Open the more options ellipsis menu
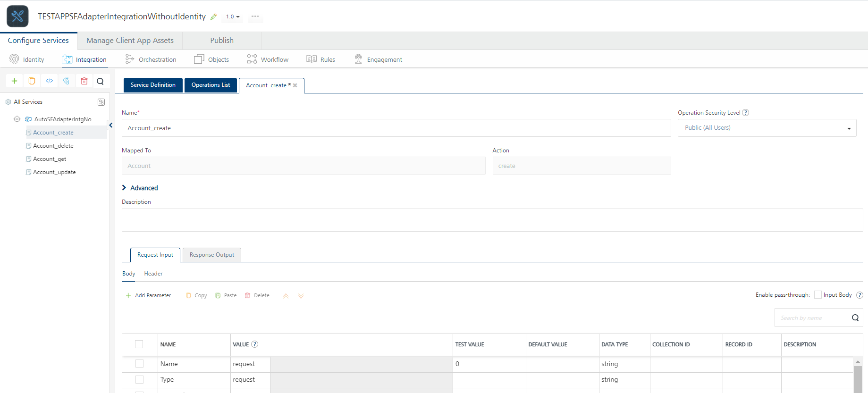Image resolution: width=868 pixels, height=393 pixels. [255, 17]
